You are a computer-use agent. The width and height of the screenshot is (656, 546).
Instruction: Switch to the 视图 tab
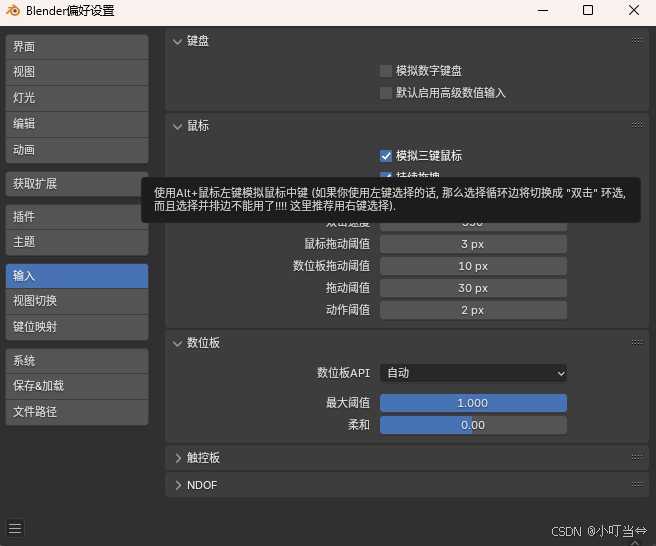(x=77, y=72)
